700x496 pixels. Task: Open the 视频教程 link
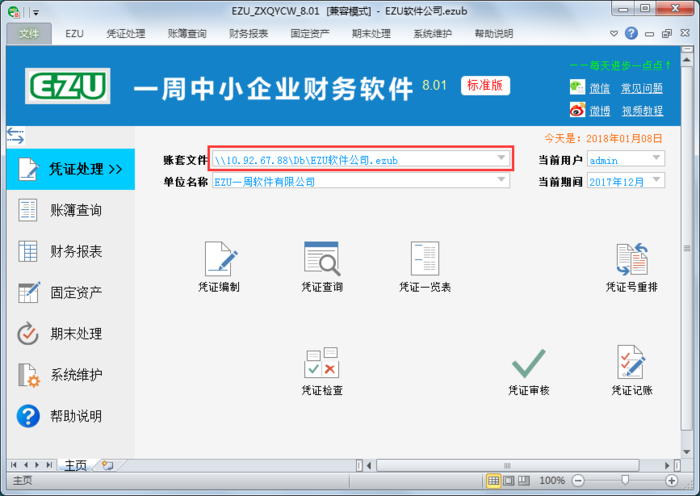[x=642, y=111]
